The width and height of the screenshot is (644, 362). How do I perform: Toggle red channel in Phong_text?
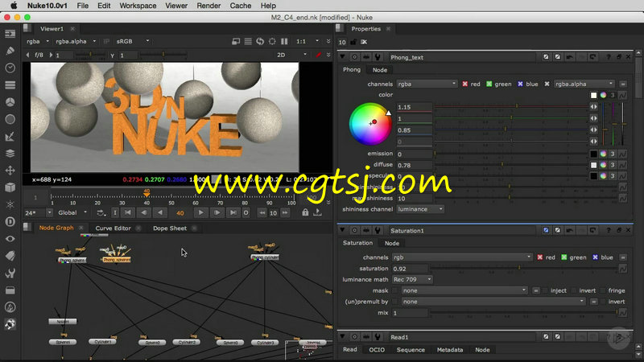pyautogui.click(x=465, y=84)
